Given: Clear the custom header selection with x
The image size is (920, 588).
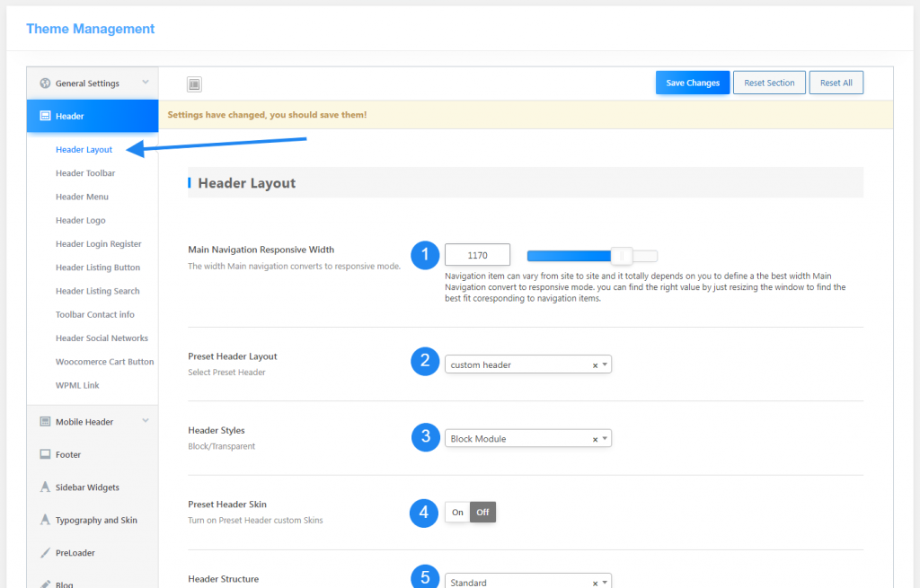Looking at the screenshot, I should point(595,365).
